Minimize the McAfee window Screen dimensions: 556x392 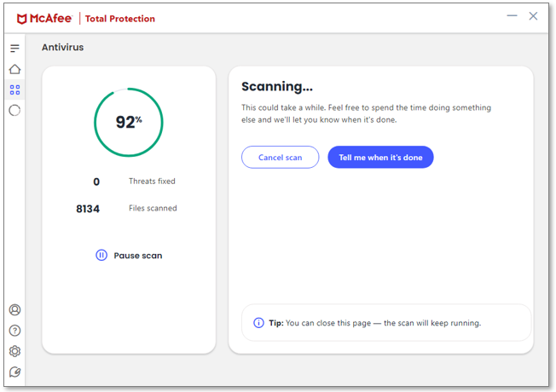[x=512, y=15]
